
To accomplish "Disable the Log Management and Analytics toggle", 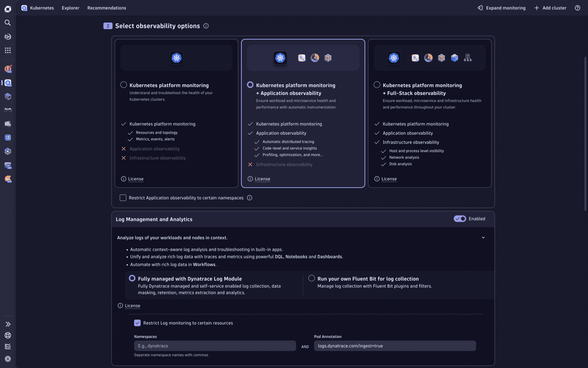I will tap(459, 218).
